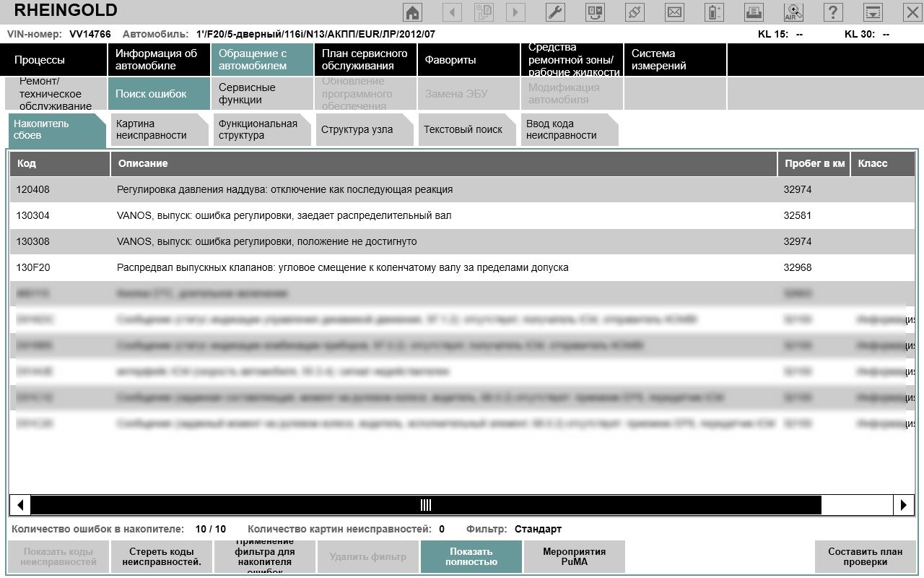Click the horizontal scrollbar left arrow
The height and width of the screenshot is (578, 924).
click(x=20, y=505)
